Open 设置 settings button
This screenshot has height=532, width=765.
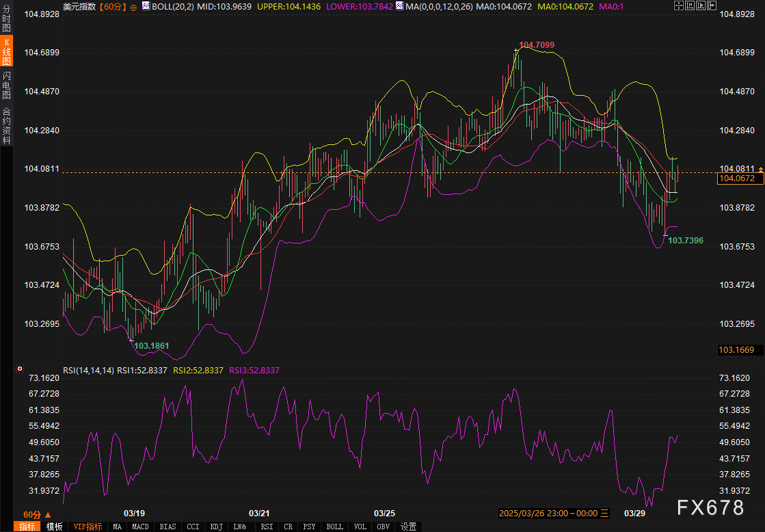[408, 527]
